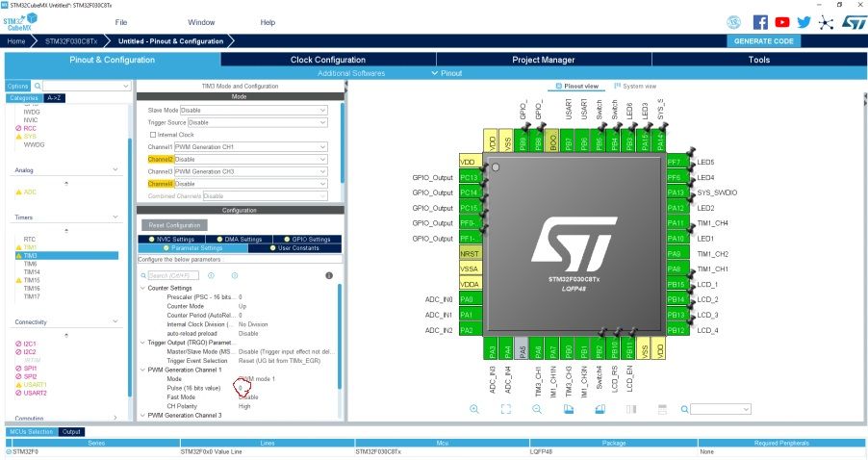
Task: Collapse the Analog category
Action: pyautogui.click(x=115, y=170)
